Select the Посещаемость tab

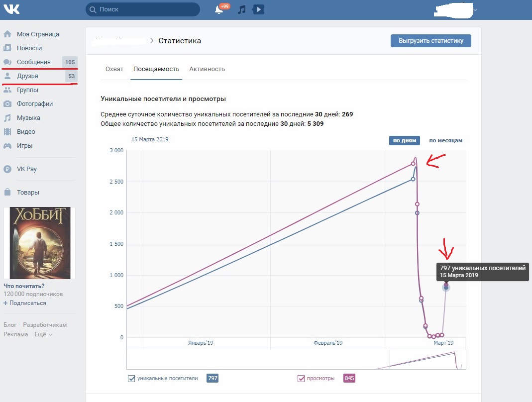pos(156,69)
